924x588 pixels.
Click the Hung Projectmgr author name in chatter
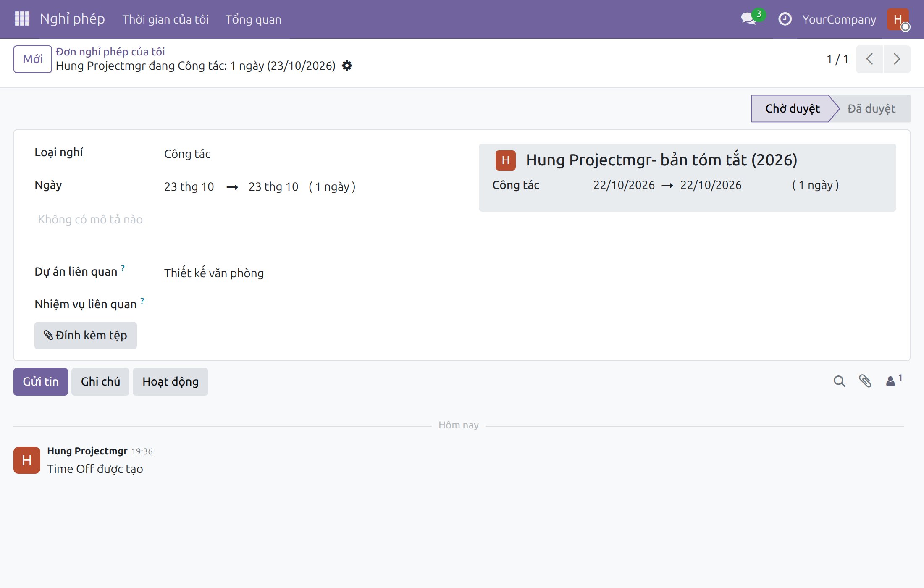pos(87,451)
